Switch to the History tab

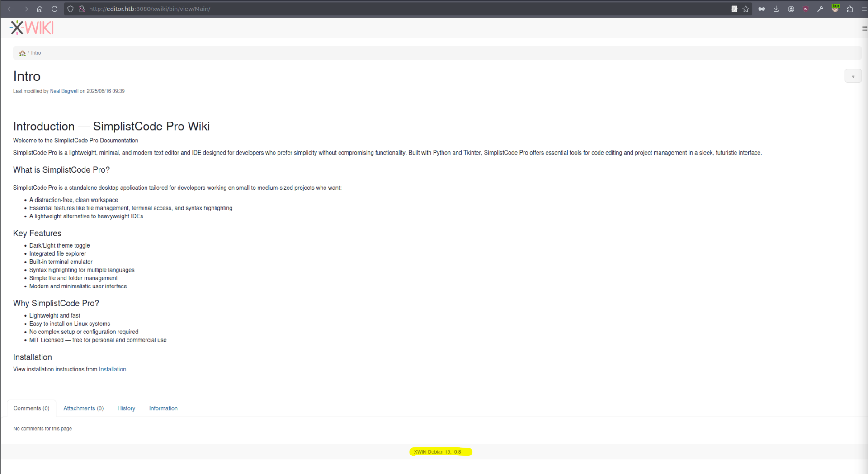[126, 408]
